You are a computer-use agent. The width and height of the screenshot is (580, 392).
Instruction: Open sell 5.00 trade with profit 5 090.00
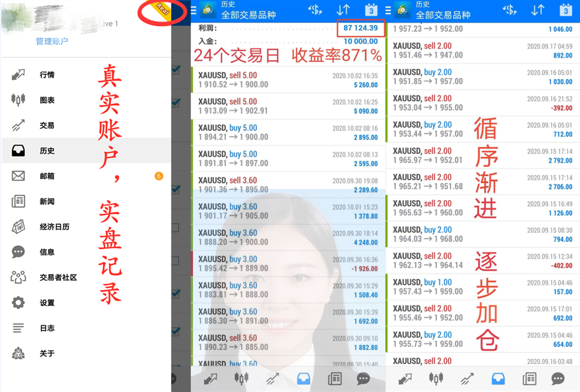pos(288,106)
